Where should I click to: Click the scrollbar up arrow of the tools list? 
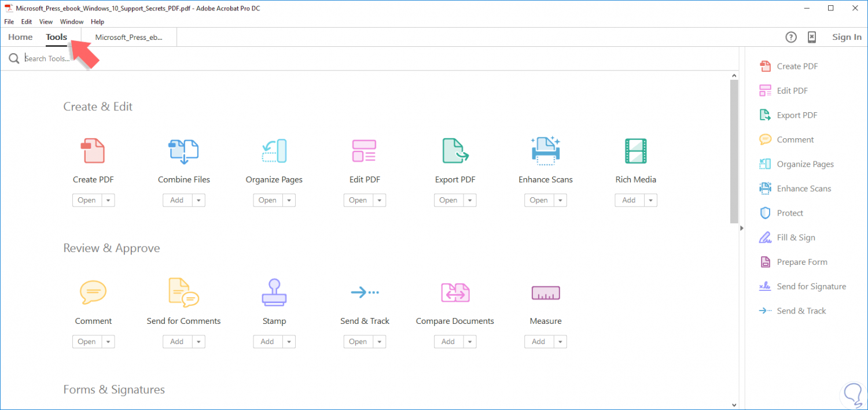tap(734, 76)
